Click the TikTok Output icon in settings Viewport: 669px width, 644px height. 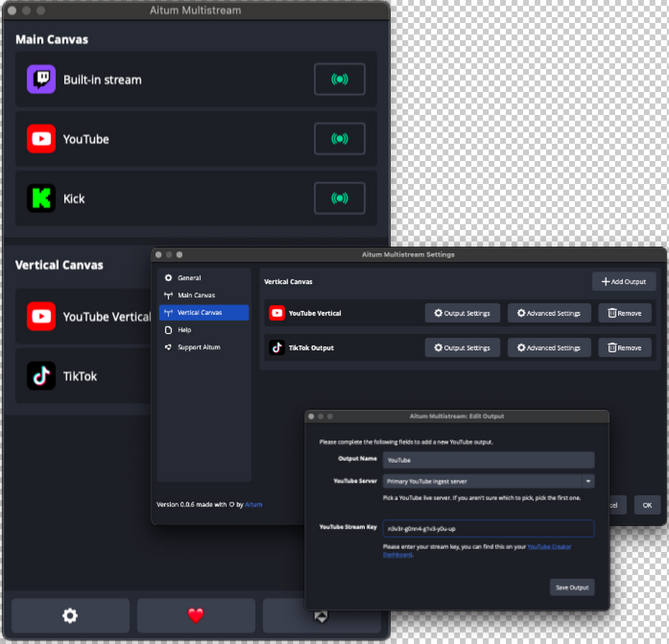tap(277, 348)
